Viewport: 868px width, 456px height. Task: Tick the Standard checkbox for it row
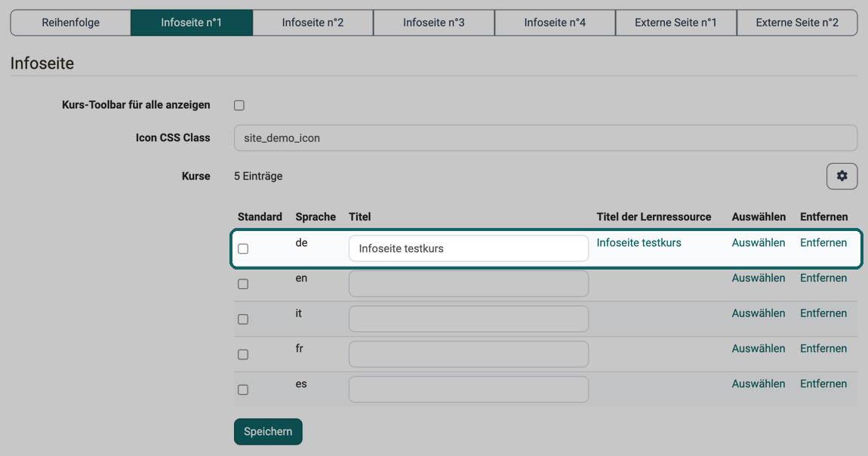click(x=243, y=319)
